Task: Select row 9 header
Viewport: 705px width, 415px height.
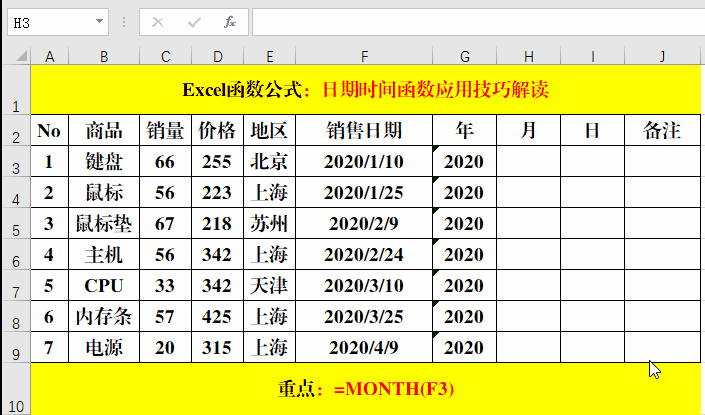Action: [16, 347]
